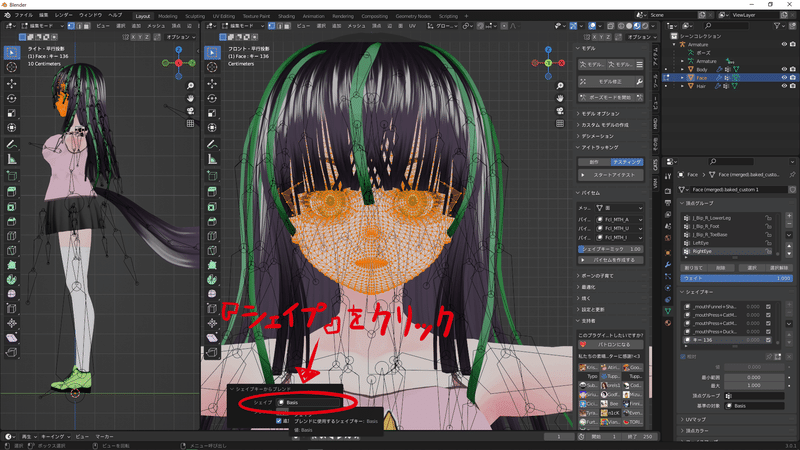This screenshot has height=450, width=800.
Task: Open mesh selector dropdown in バイセム panel
Action: coord(619,208)
